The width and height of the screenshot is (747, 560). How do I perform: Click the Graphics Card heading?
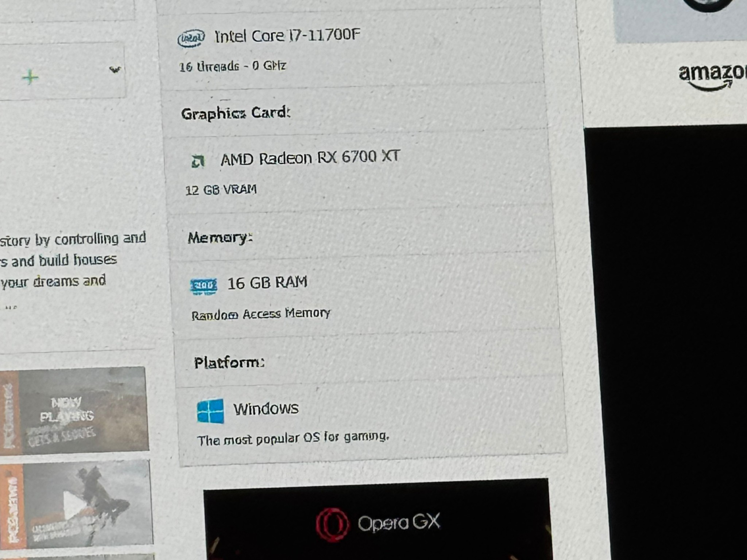click(236, 113)
